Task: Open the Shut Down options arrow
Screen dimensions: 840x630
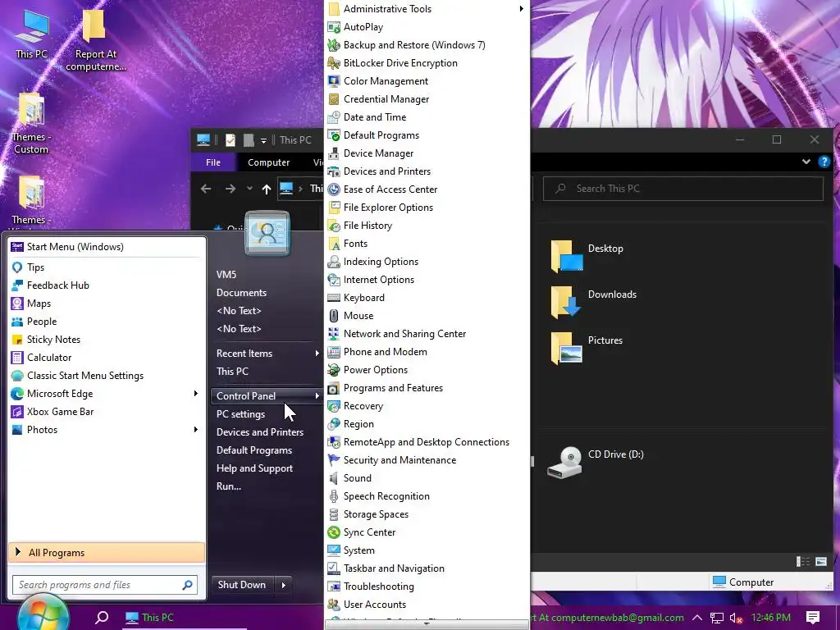Action: point(283,585)
